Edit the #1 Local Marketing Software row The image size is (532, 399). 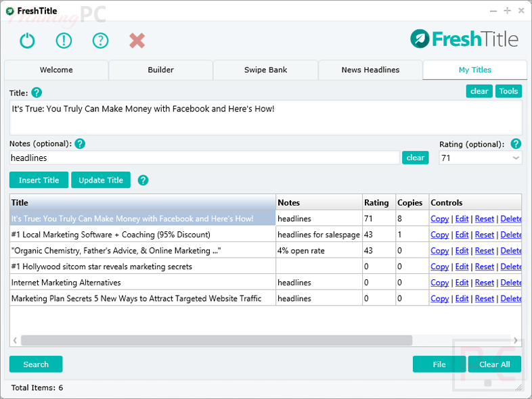pyautogui.click(x=462, y=235)
